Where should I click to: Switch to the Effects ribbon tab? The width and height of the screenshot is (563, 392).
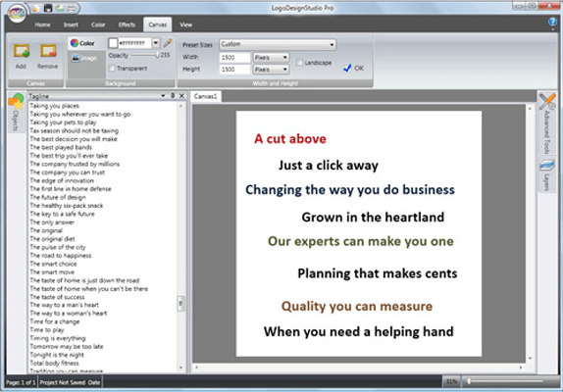pyautogui.click(x=127, y=24)
